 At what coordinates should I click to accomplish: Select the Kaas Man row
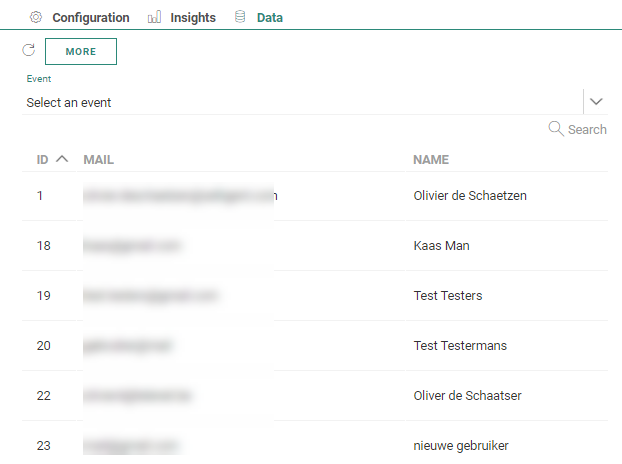tap(441, 246)
